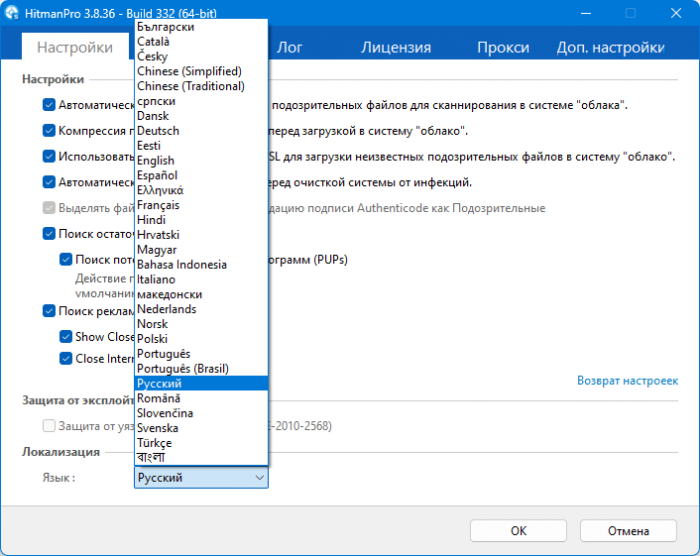Select Slovenčina language option

coord(201,413)
